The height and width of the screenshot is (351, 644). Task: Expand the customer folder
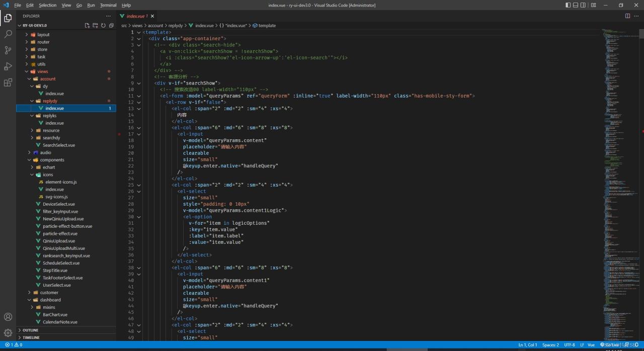[x=49, y=293]
